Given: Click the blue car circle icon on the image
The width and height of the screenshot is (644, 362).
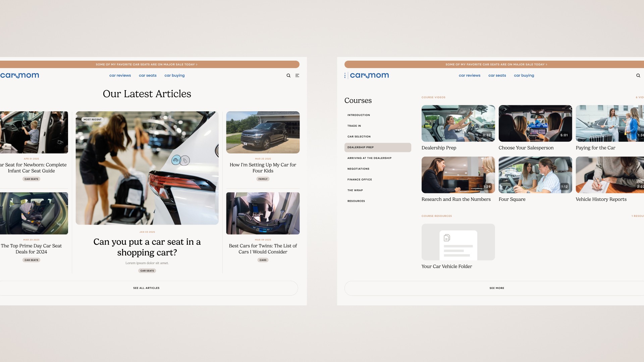Looking at the screenshot, I should click(176, 160).
